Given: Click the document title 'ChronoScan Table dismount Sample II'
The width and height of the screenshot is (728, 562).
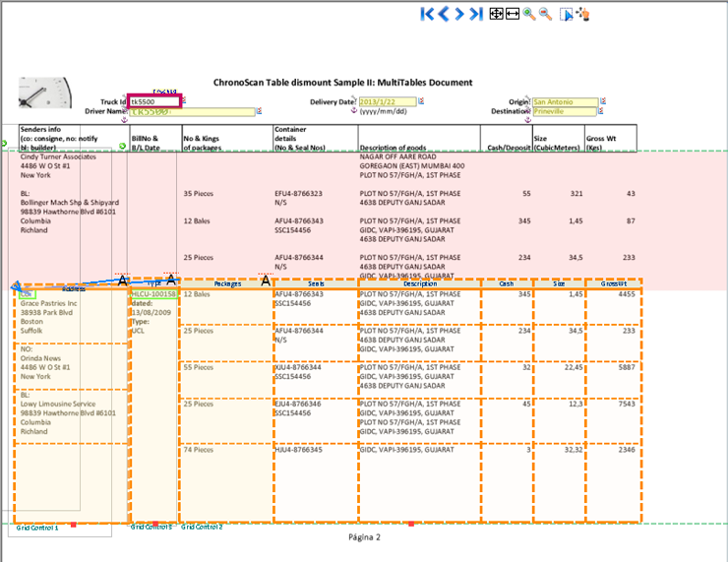Looking at the screenshot, I should pos(342,83).
